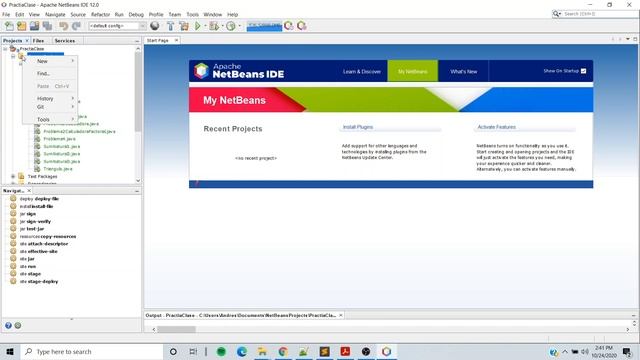Click the globe browser icon in toolbar
640x360 pixels.
155,26
